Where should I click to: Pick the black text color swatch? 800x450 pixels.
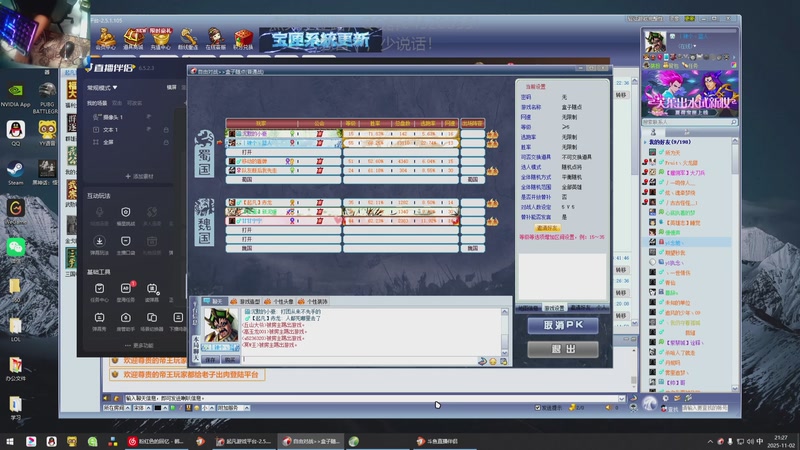coord(158,408)
